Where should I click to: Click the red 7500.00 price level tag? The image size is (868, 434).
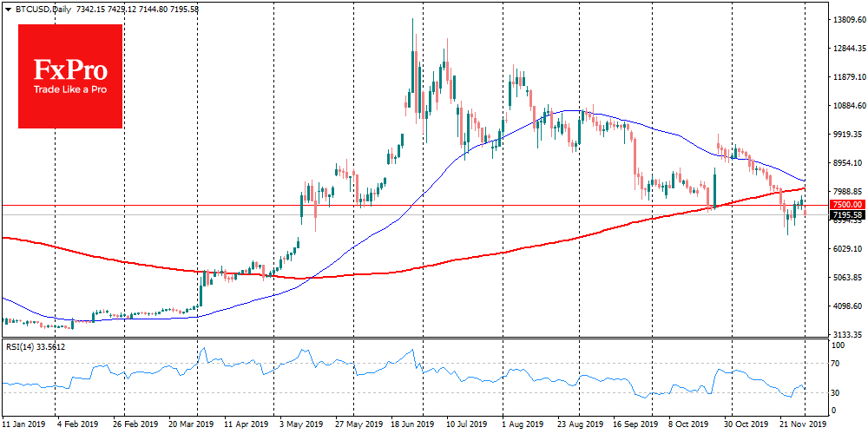click(845, 205)
